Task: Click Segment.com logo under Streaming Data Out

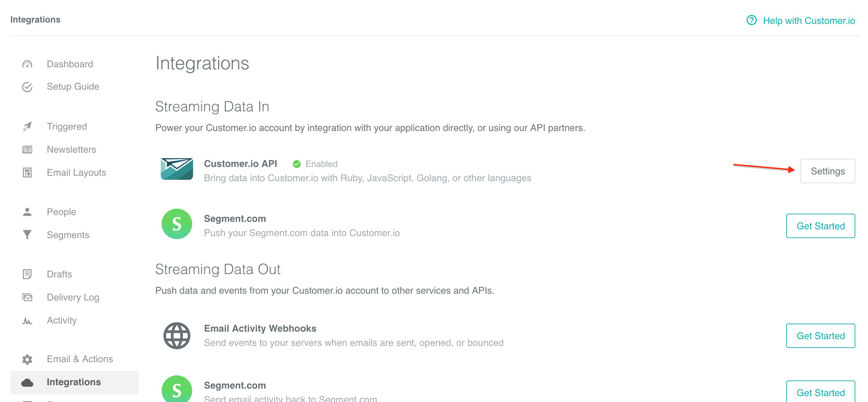Action: click(177, 388)
